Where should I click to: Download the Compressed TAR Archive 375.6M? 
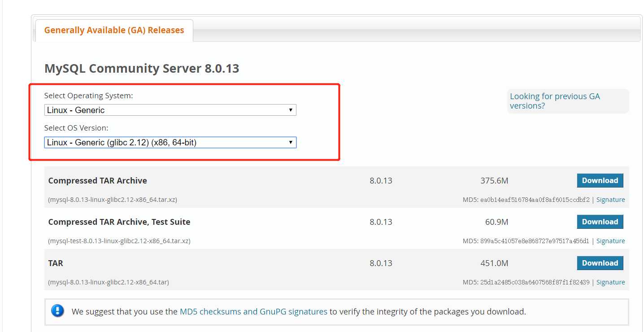(600, 180)
